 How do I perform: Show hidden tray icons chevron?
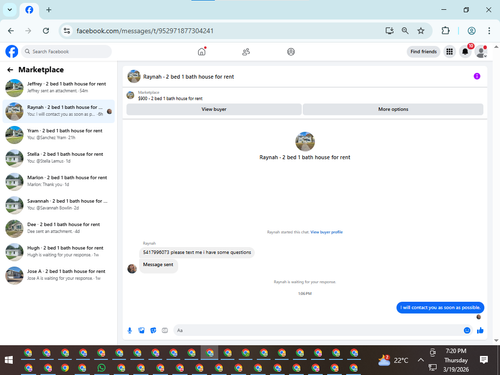point(421,360)
